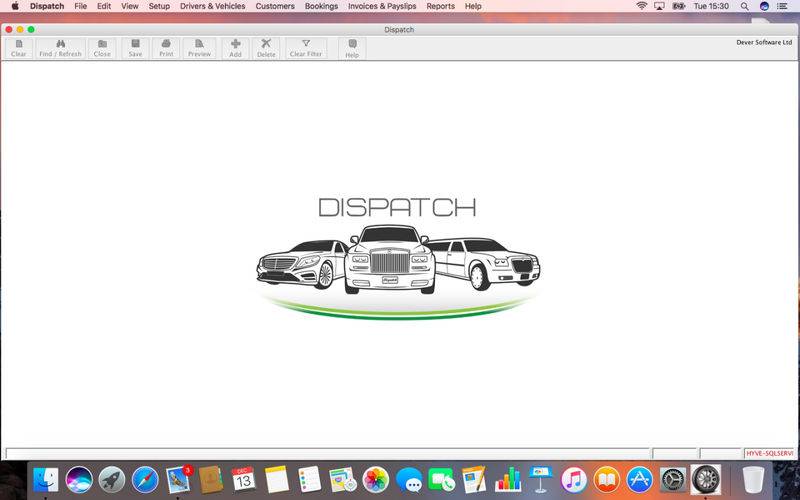This screenshot has width=800, height=500.
Task: Open the Edit menu
Action: click(104, 6)
